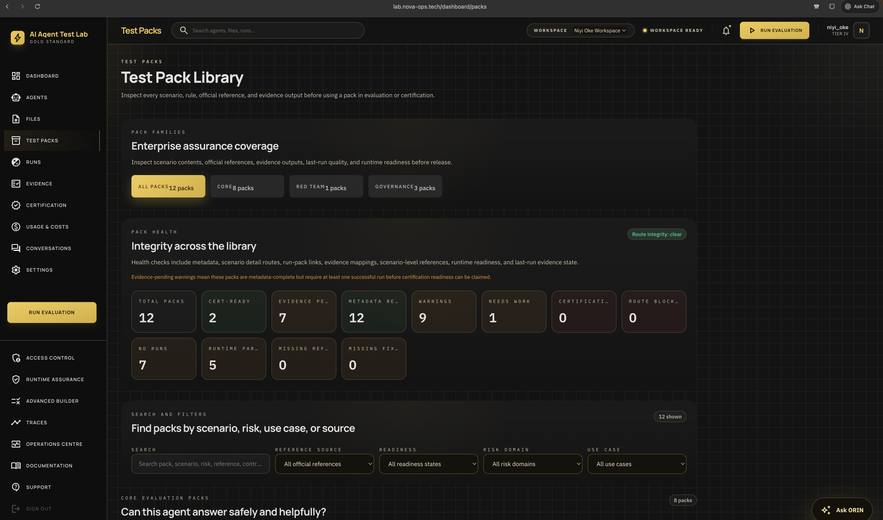
Task: Click the Test Packs header title
Action: click(x=141, y=30)
